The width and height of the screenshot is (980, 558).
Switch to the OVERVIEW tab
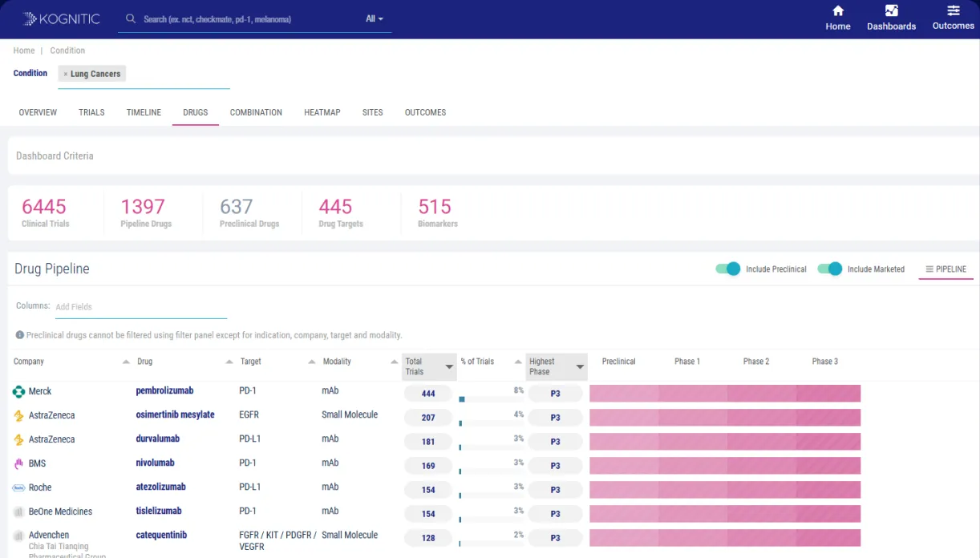click(x=38, y=112)
